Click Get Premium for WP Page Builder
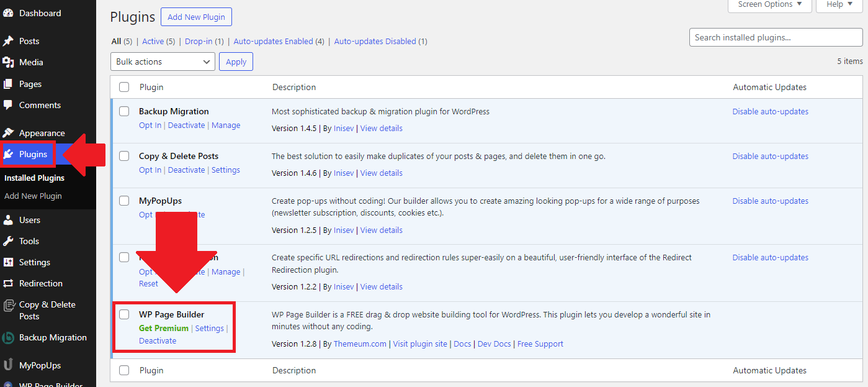Viewport: 868px width, 387px height. pyautogui.click(x=164, y=329)
